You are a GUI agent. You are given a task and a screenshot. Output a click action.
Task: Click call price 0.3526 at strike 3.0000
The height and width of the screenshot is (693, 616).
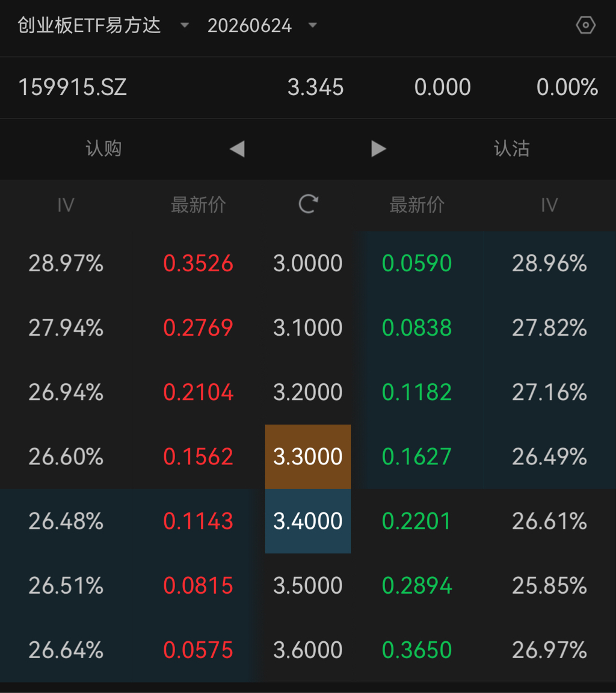tap(198, 263)
